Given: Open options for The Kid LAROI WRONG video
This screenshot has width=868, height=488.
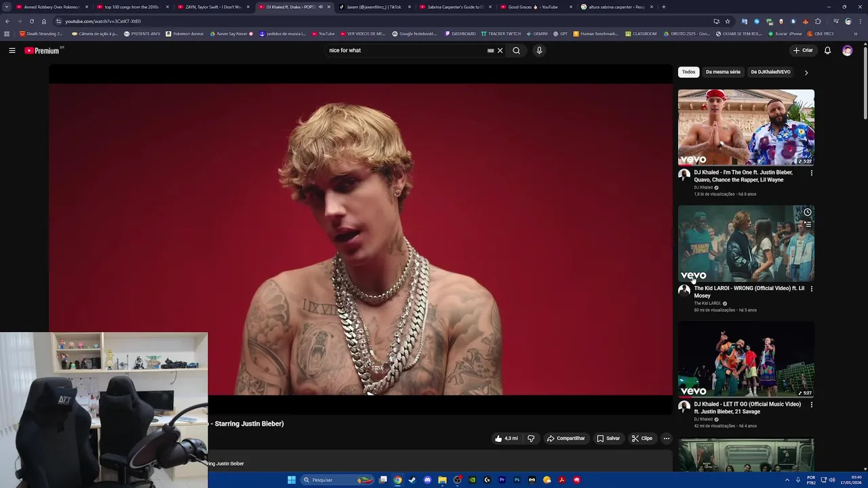Looking at the screenshot, I should click(x=811, y=289).
